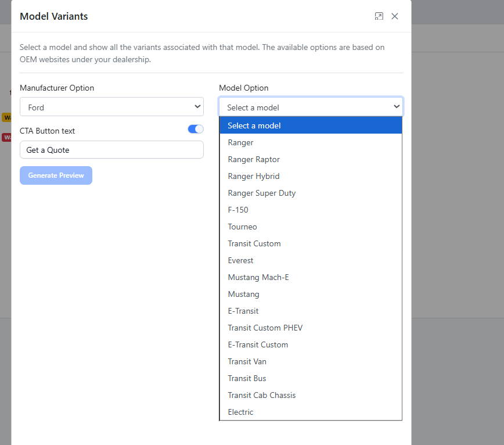Select the 'Select a model' placeholder option
Image resolution: width=504 pixels, height=445 pixels.
click(x=254, y=125)
